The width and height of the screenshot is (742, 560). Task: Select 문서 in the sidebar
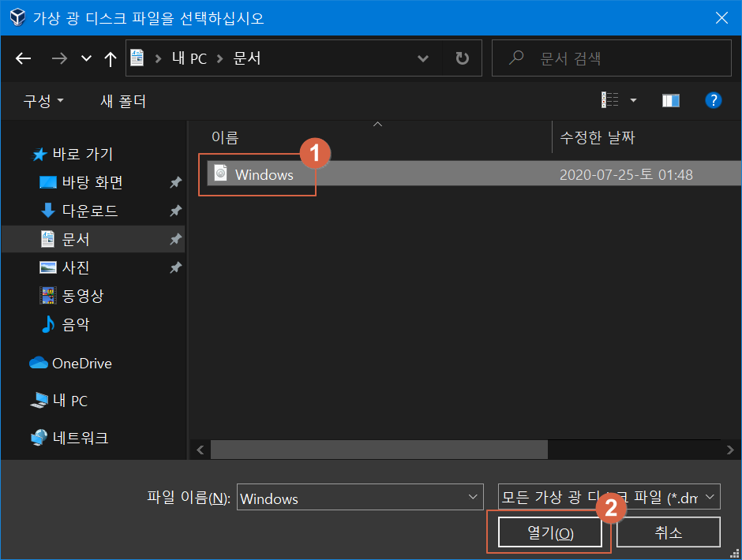(93, 239)
